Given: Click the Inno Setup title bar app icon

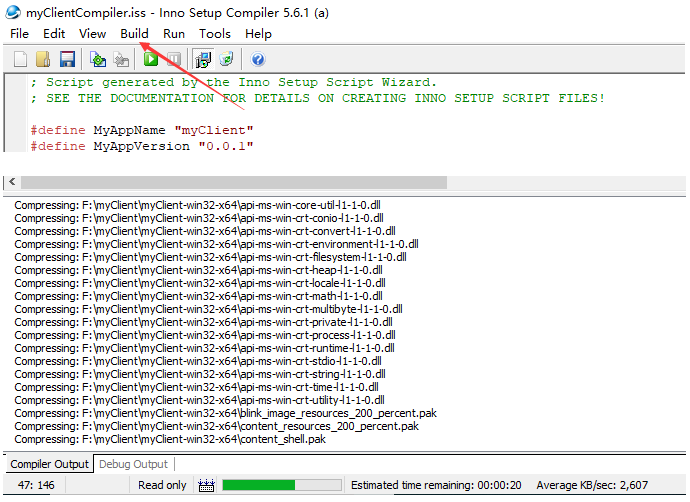Looking at the screenshot, I should pyautogui.click(x=13, y=12).
